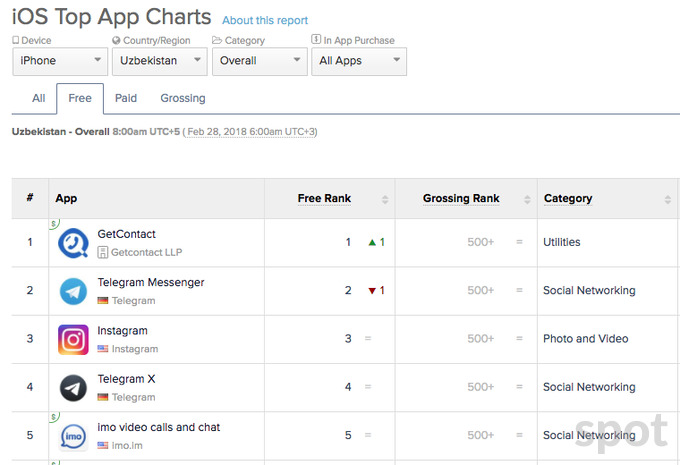Viewport: 680px width, 465px height.
Task: Open the Getcontact LLP publisher link
Action: point(146,253)
